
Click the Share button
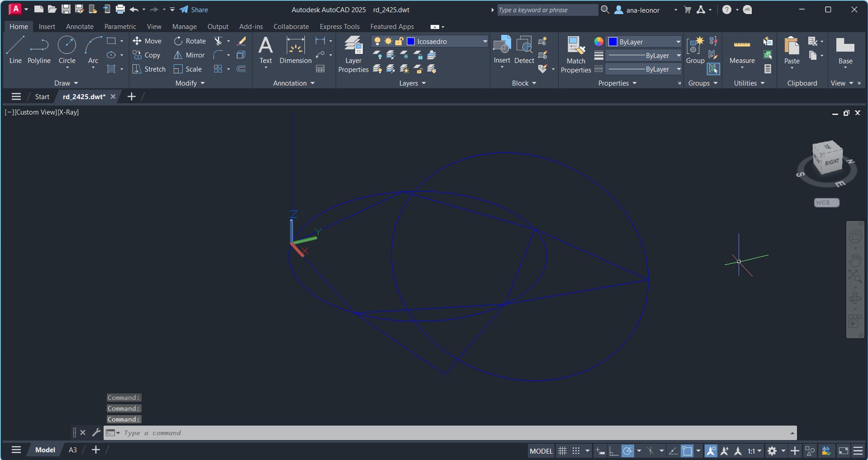(x=194, y=10)
